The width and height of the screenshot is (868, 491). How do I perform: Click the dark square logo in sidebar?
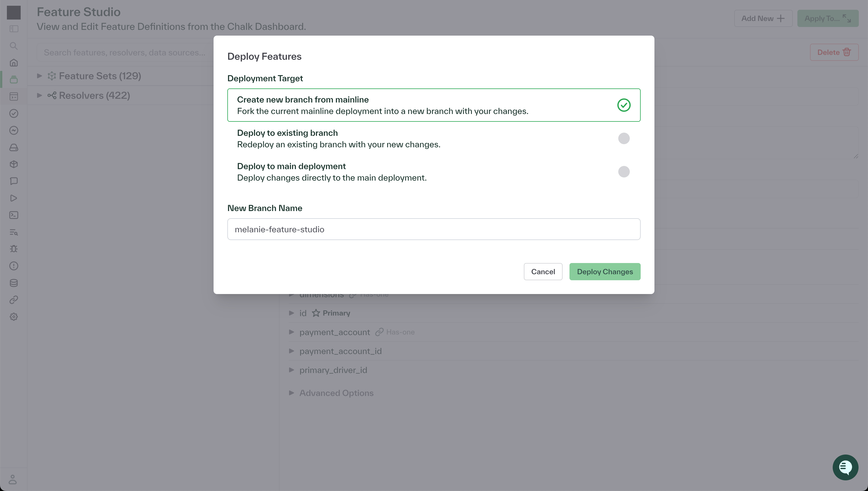[x=14, y=12]
